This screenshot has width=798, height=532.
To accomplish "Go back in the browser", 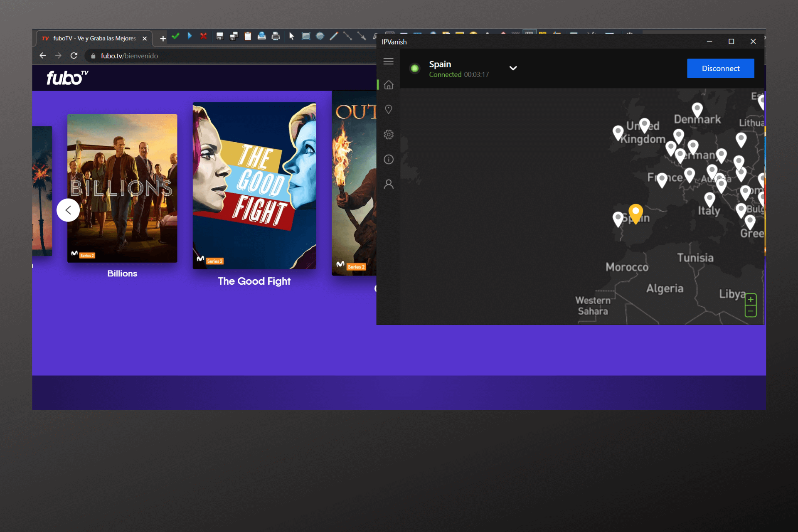I will [42, 56].
